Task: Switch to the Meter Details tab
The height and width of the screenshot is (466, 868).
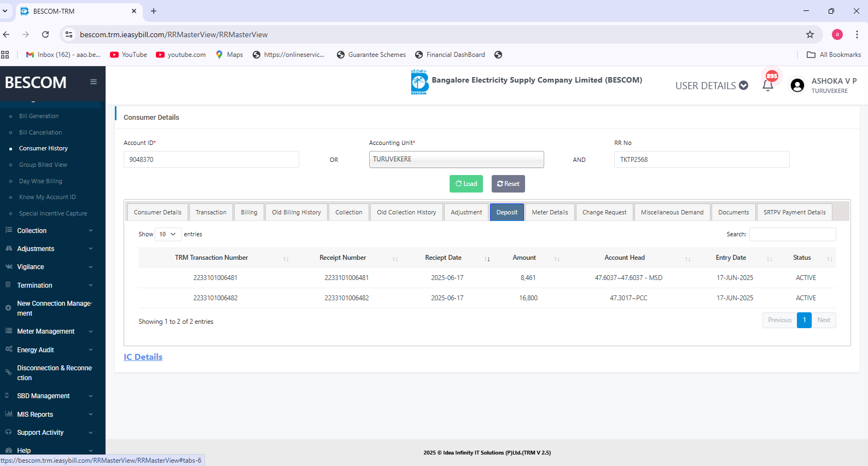Action: (x=550, y=212)
